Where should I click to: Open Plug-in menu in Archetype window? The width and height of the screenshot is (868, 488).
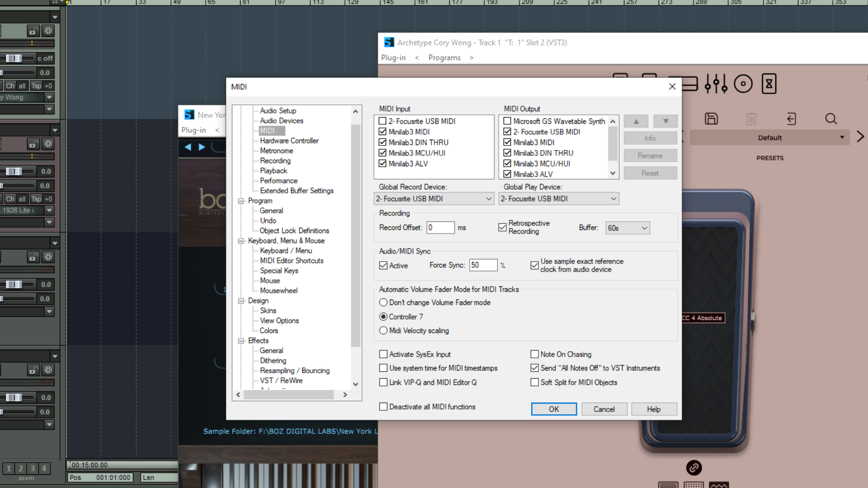[x=393, y=57]
